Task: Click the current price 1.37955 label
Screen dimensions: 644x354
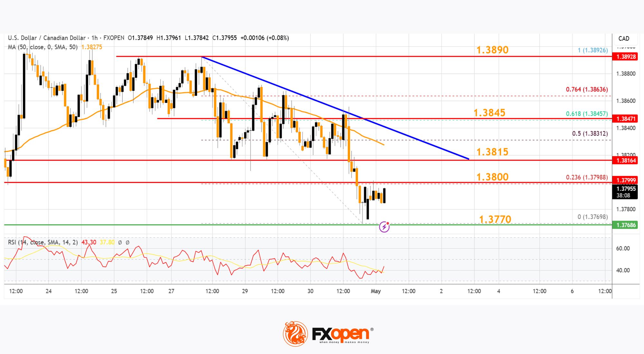Action: (x=626, y=189)
